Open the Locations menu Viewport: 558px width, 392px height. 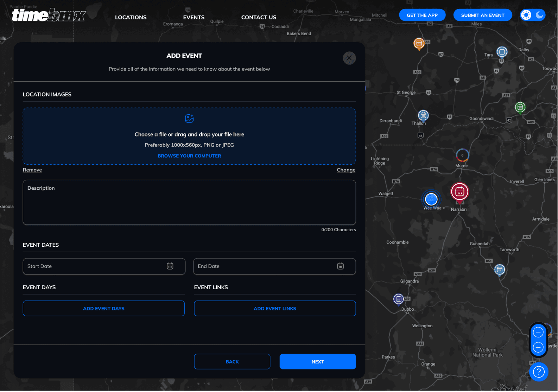131,17
